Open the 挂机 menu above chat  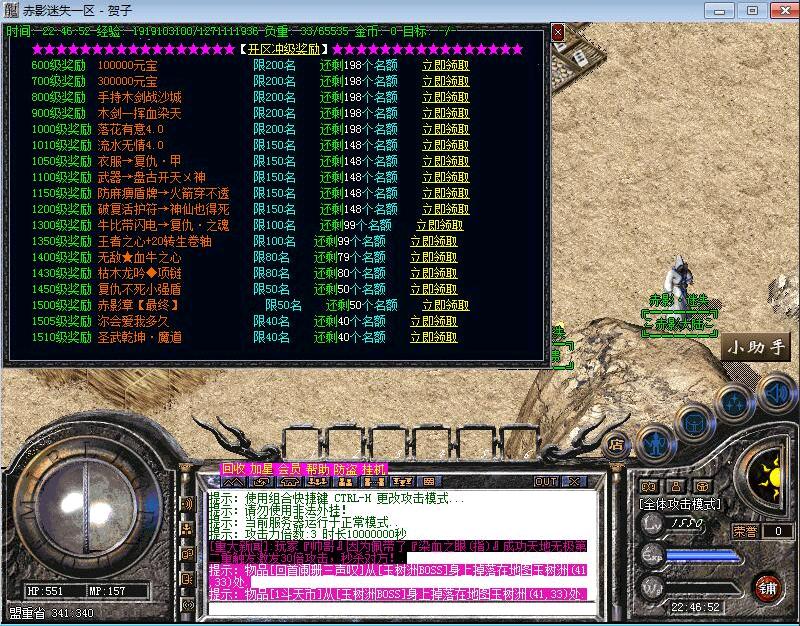pyautogui.click(x=374, y=469)
